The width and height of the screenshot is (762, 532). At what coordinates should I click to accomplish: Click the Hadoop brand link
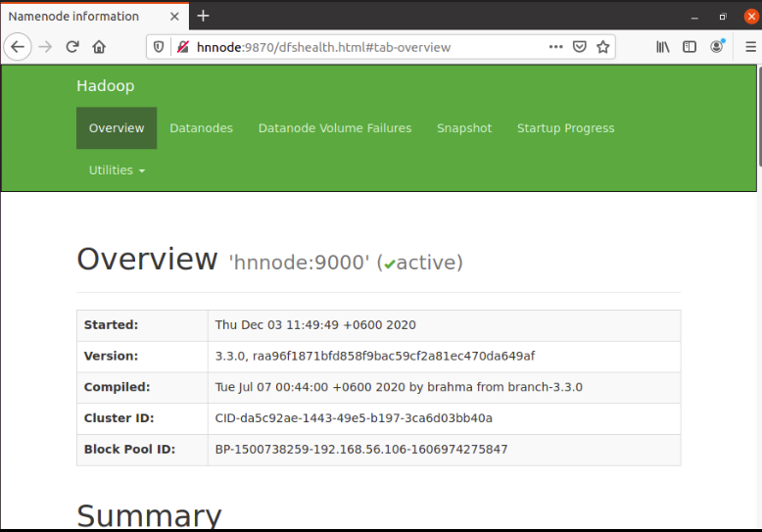[105, 86]
